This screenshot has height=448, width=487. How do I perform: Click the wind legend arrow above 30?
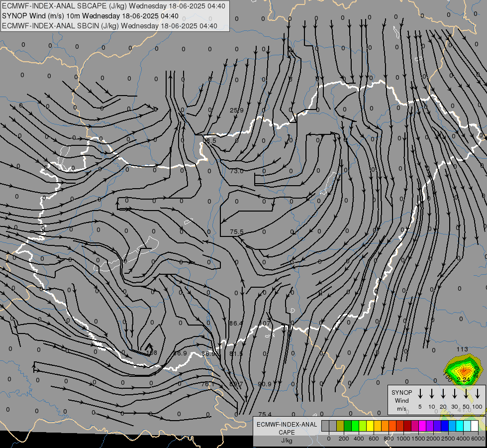454,394
